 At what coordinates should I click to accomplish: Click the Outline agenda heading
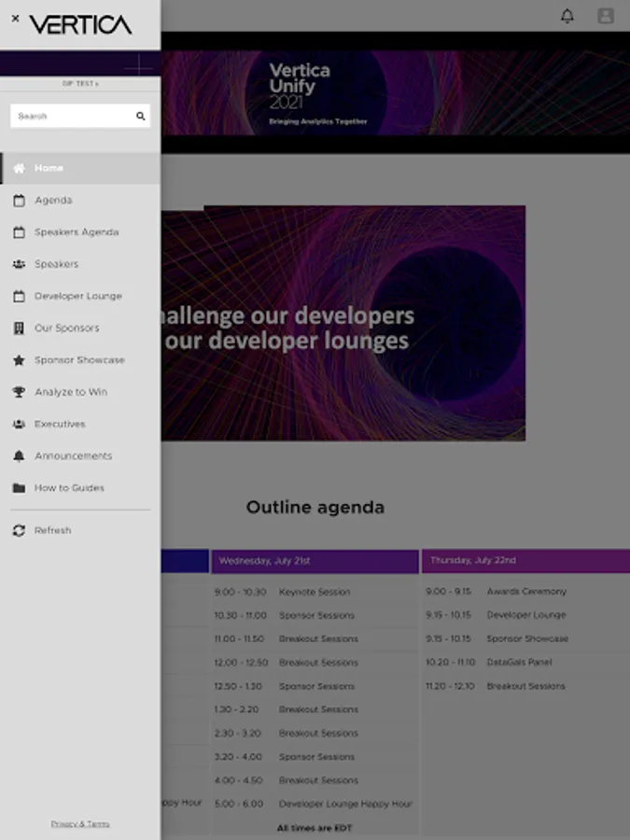point(315,508)
